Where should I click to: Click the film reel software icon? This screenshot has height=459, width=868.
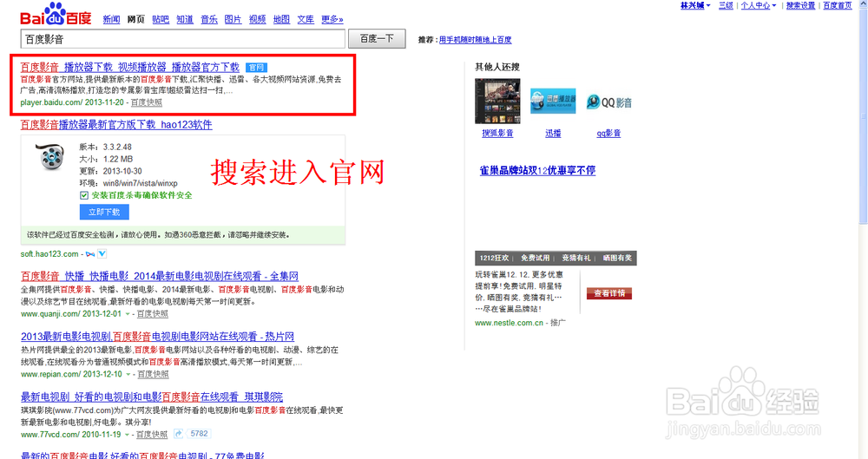49,157
